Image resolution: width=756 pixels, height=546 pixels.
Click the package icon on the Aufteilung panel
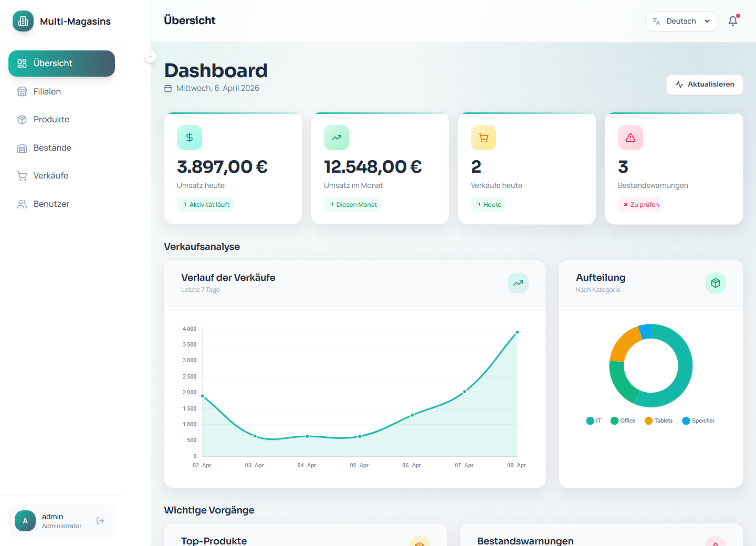tap(715, 282)
